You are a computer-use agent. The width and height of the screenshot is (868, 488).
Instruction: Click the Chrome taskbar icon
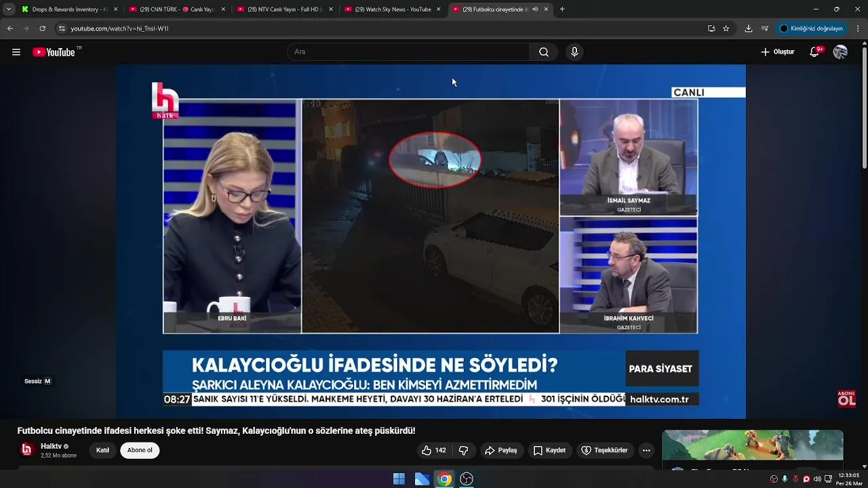444,479
